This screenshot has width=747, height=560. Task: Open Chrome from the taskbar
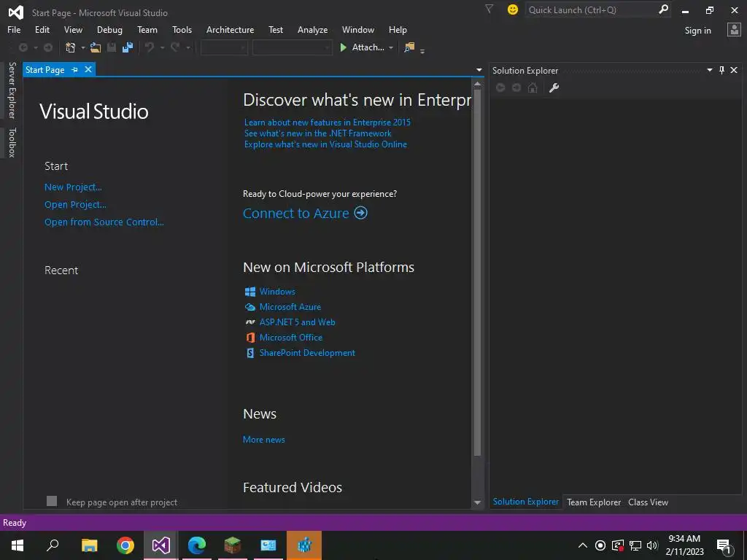(x=125, y=545)
